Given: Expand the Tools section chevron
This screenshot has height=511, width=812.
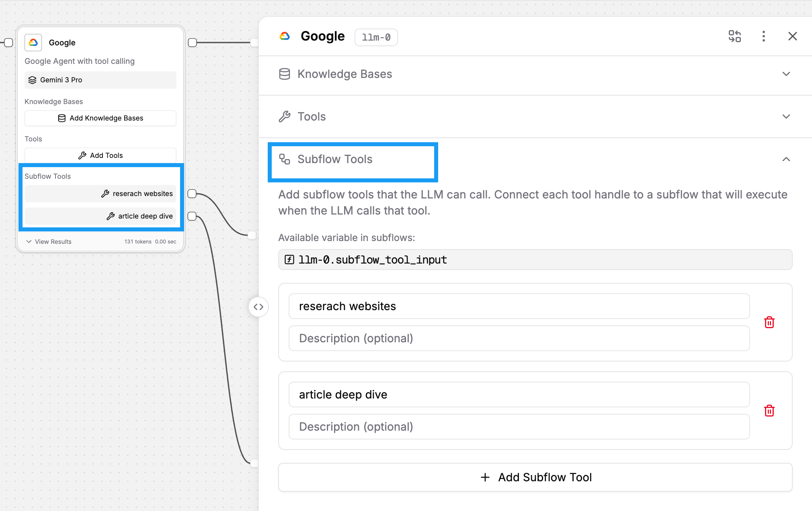Looking at the screenshot, I should (786, 117).
